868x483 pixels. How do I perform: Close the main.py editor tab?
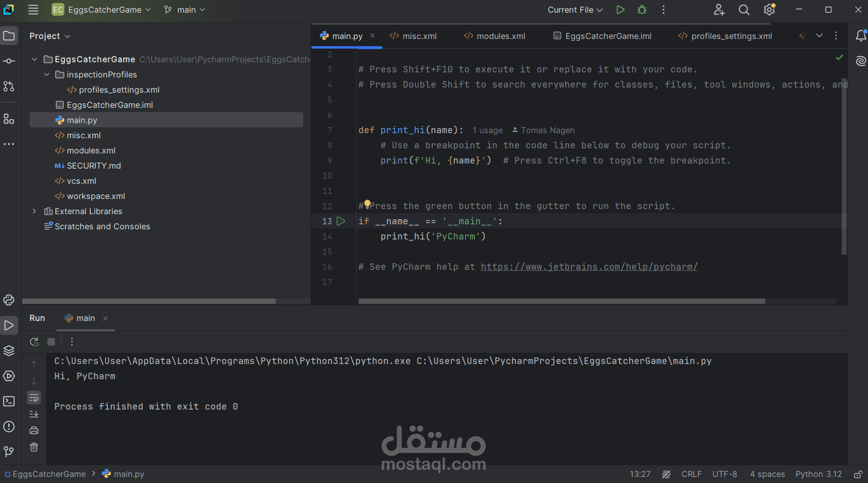click(372, 35)
